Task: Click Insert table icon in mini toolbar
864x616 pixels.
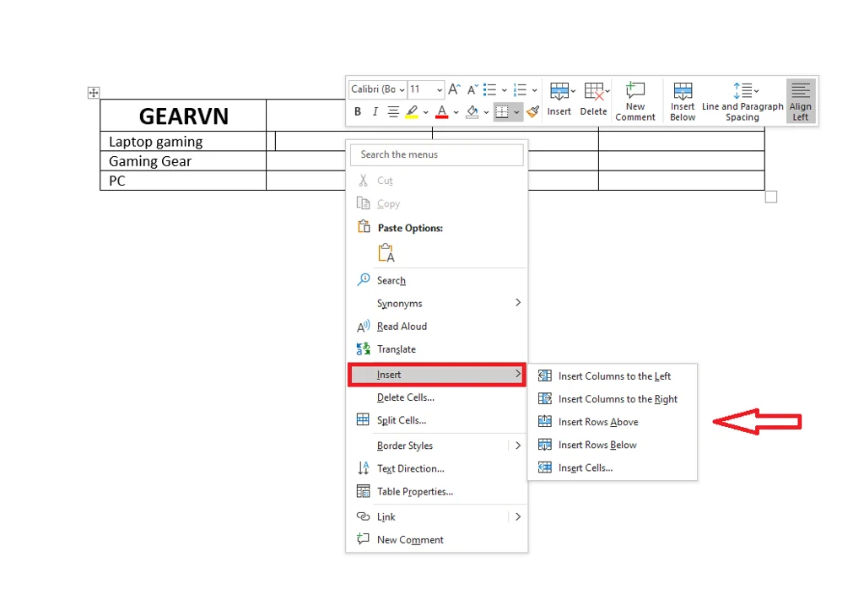Action: click(x=559, y=91)
